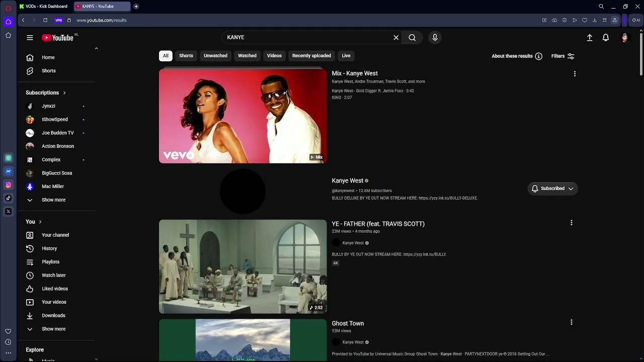
Task: Open a new browser tab
Action: pyautogui.click(x=136, y=7)
